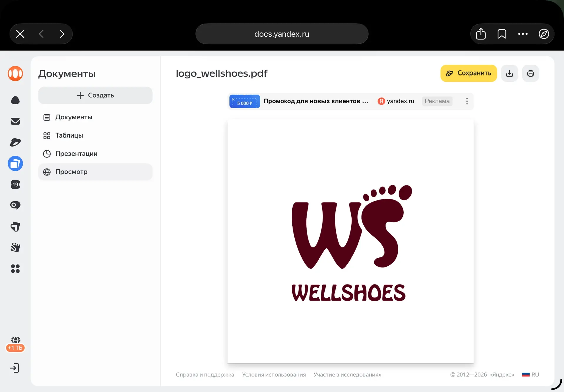Open Справка и поддержка footer link

(205, 375)
